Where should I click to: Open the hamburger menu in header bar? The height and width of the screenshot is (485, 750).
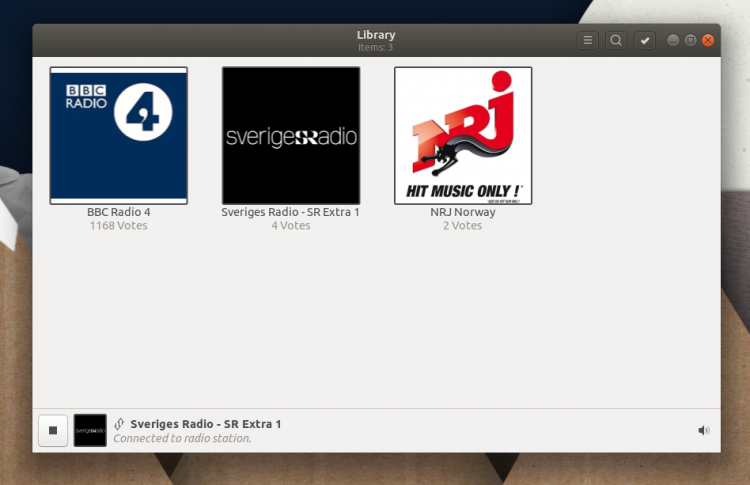(587, 41)
